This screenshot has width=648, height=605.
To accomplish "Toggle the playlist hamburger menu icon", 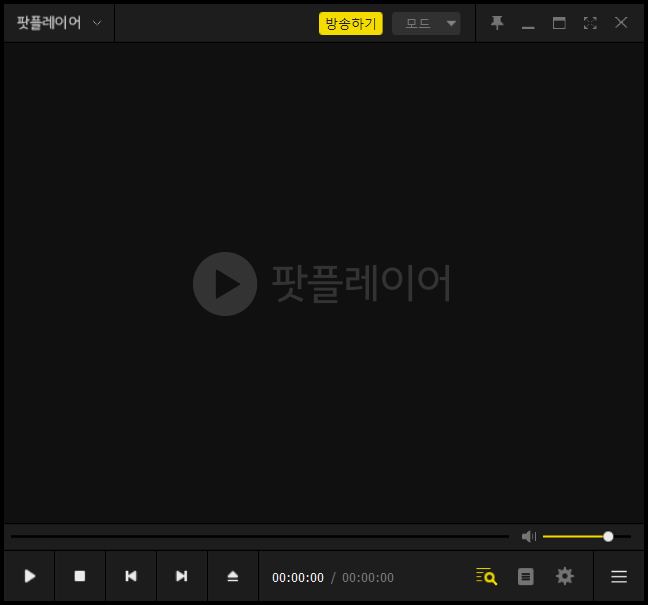I will click(619, 576).
